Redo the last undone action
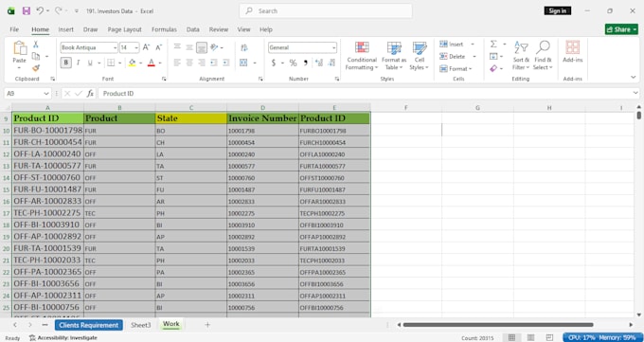The image size is (644, 342). tap(59, 10)
